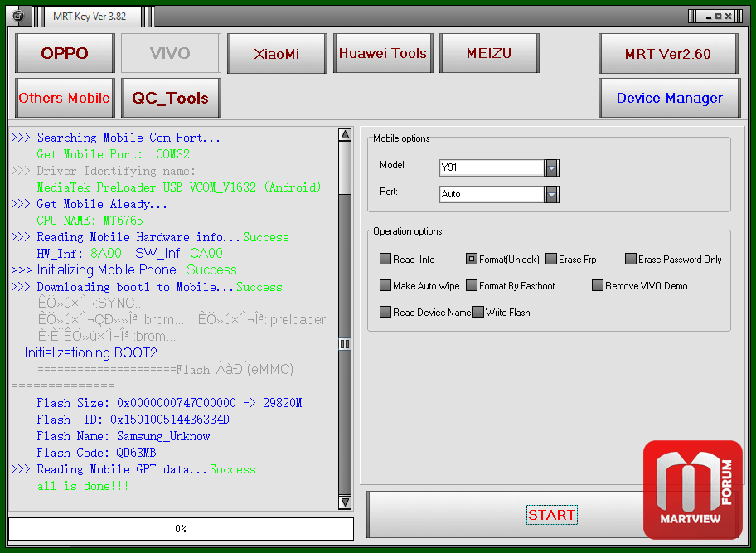Screen dimensions: 756x553
Task: Click log line 'Reading Mobile GPT data...Success'
Action: coord(133,469)
